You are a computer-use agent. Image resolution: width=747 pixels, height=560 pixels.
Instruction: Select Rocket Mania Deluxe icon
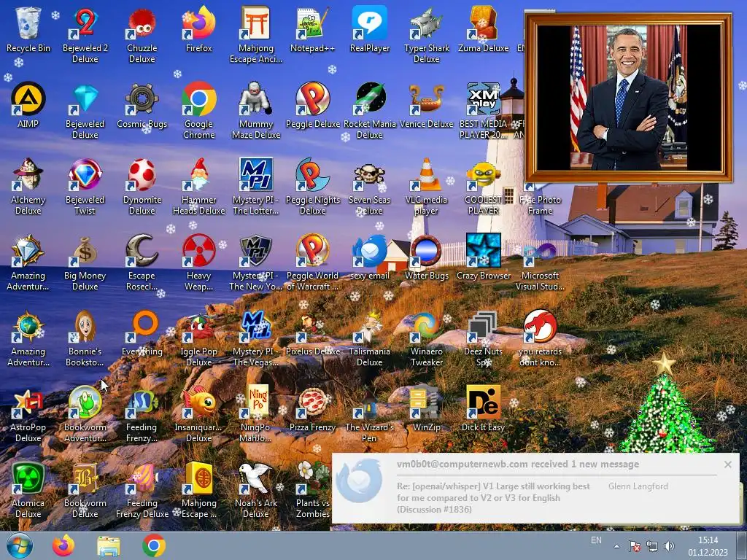[370, 110]
